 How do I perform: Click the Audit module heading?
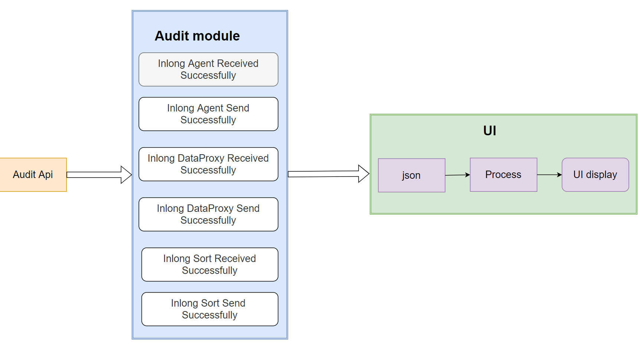(197, 36)
